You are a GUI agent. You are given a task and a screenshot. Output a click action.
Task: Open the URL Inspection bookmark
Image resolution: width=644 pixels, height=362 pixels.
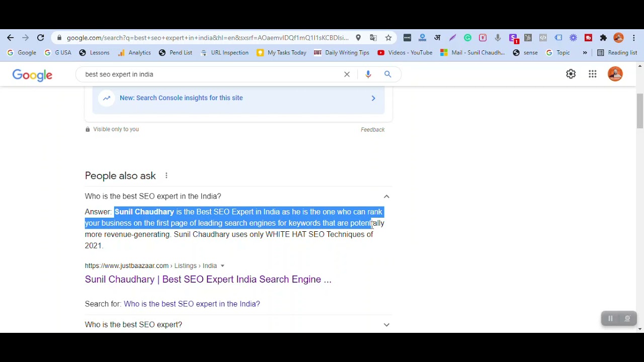tap(224, 53)
